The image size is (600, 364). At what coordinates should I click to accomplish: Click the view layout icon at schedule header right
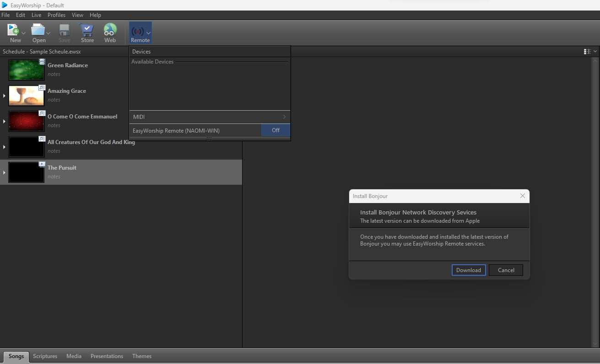coord(587,52)
